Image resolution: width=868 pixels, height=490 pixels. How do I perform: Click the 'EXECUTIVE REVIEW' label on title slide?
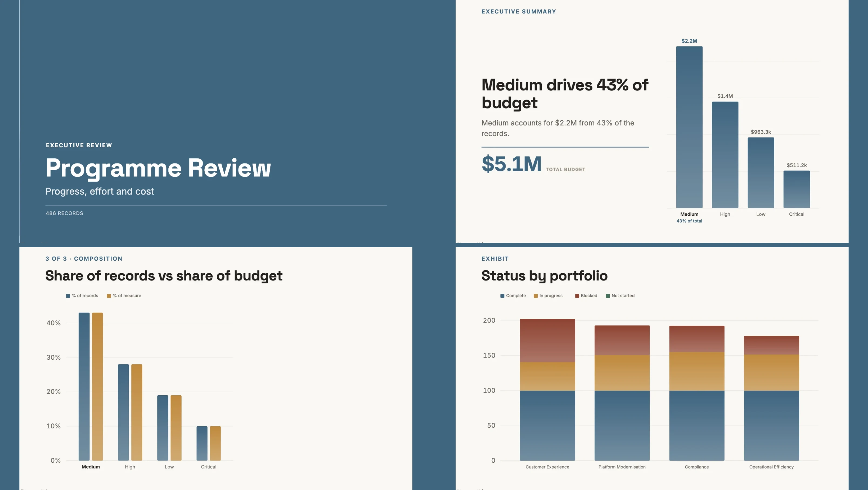tap(79, 145)
